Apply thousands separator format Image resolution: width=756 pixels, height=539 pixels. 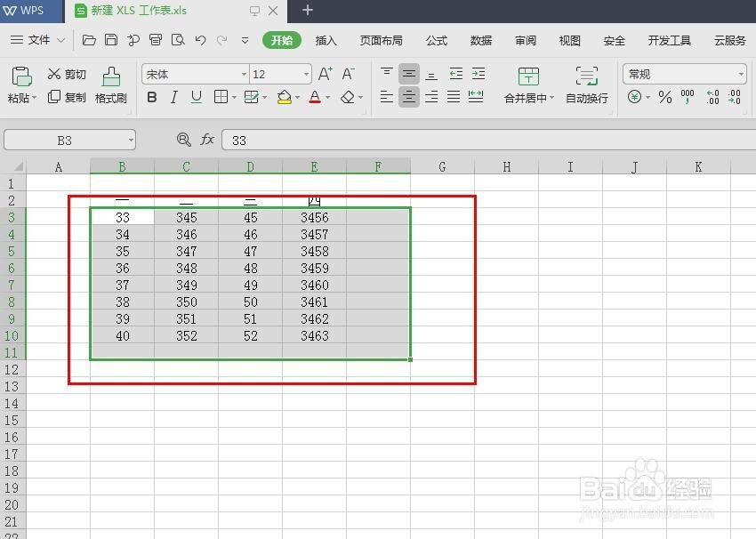(688, 97)
